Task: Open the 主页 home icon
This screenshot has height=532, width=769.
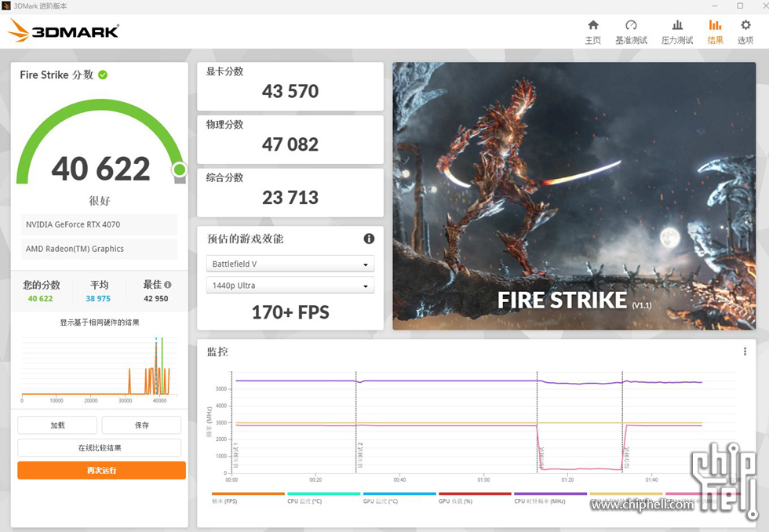Action: [x=593, y=25]
